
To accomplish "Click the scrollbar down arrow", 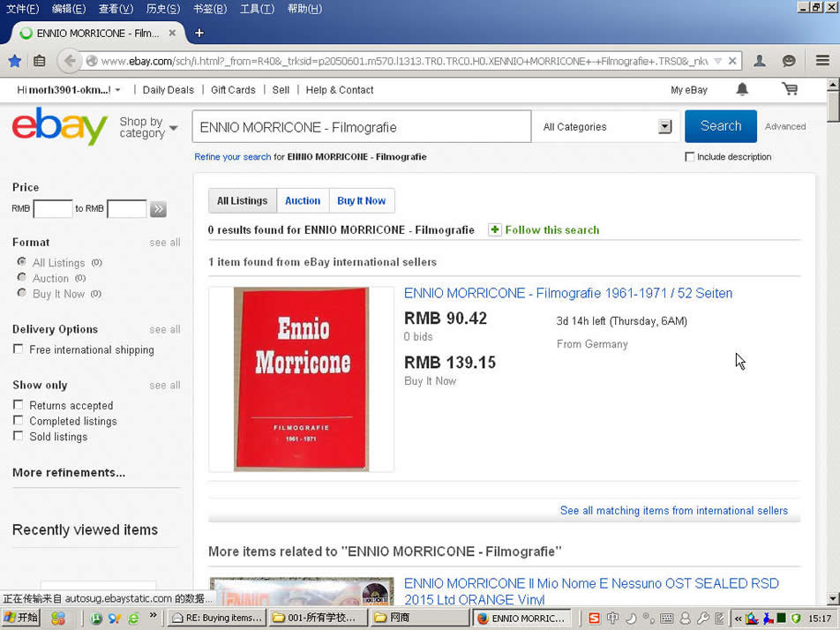I will pos(833,598).
